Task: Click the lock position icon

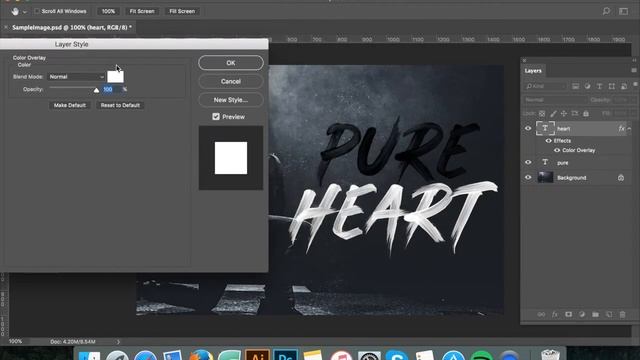Action: [564, 113]
